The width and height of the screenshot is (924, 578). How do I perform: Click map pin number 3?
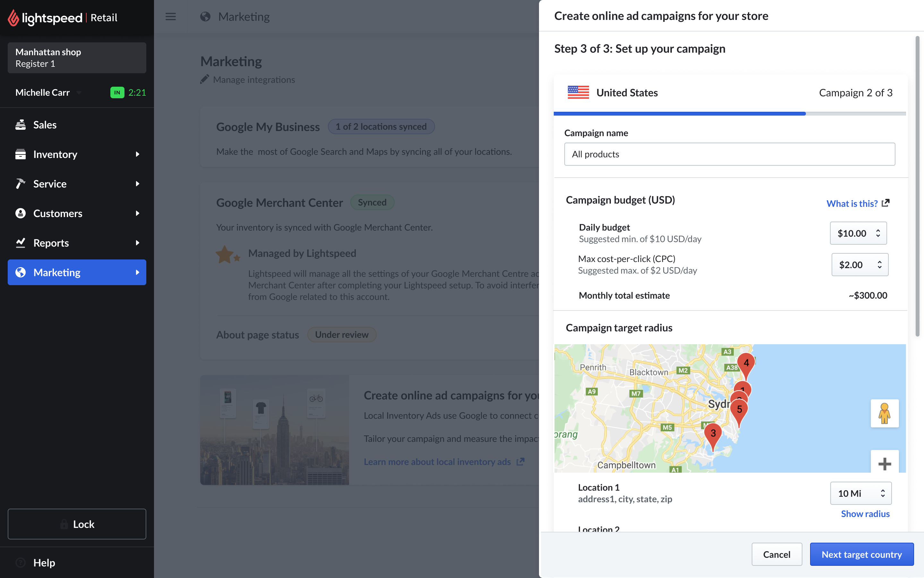[x=713, y=434]
